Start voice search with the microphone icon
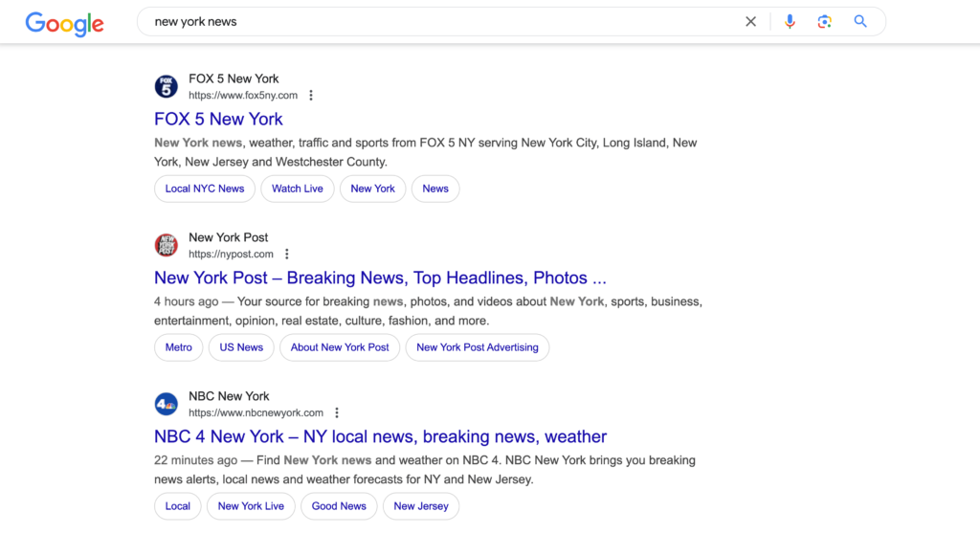 click(x=790, y=21)
